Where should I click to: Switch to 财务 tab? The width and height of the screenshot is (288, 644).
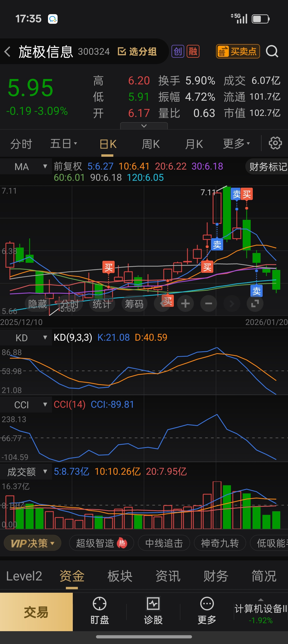pos(216,576)
